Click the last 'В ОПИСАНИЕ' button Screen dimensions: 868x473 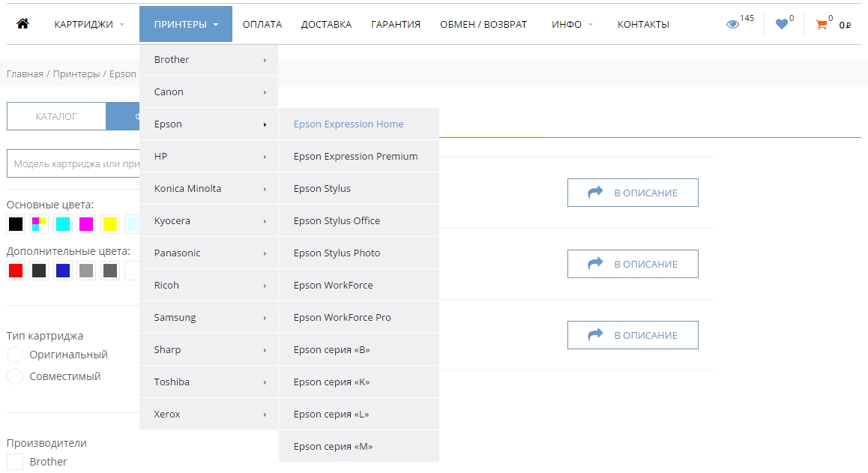pos(633,335)
